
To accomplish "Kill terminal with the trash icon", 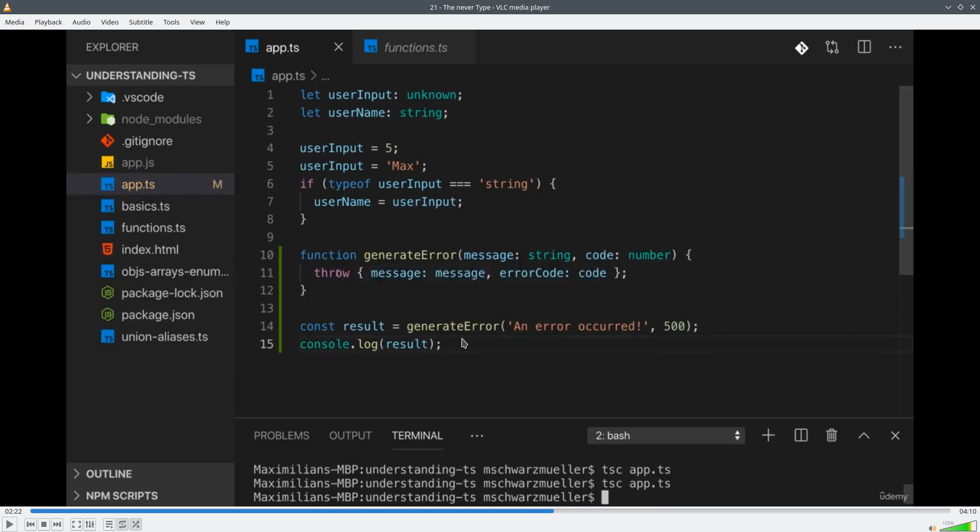I will coord(832,436).
